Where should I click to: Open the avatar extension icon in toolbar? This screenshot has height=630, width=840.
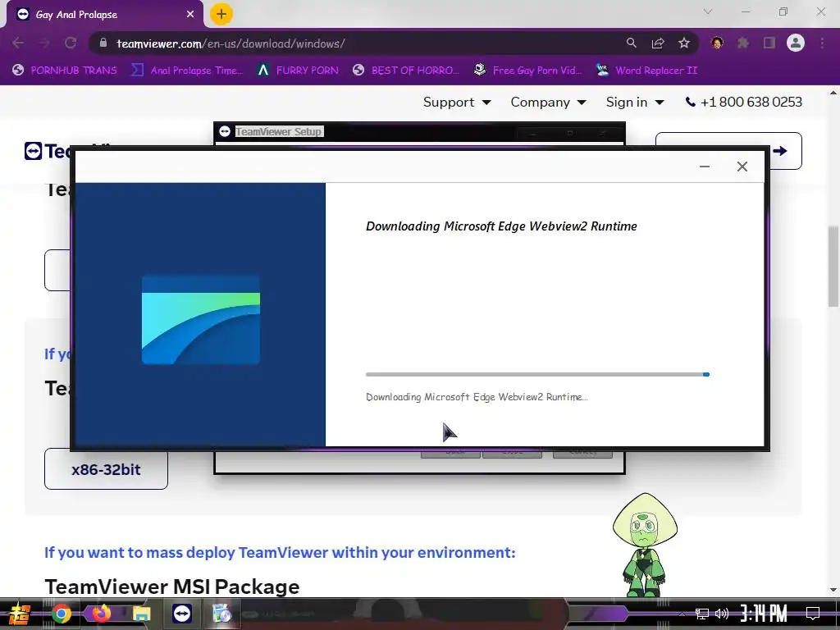(717, 43)
